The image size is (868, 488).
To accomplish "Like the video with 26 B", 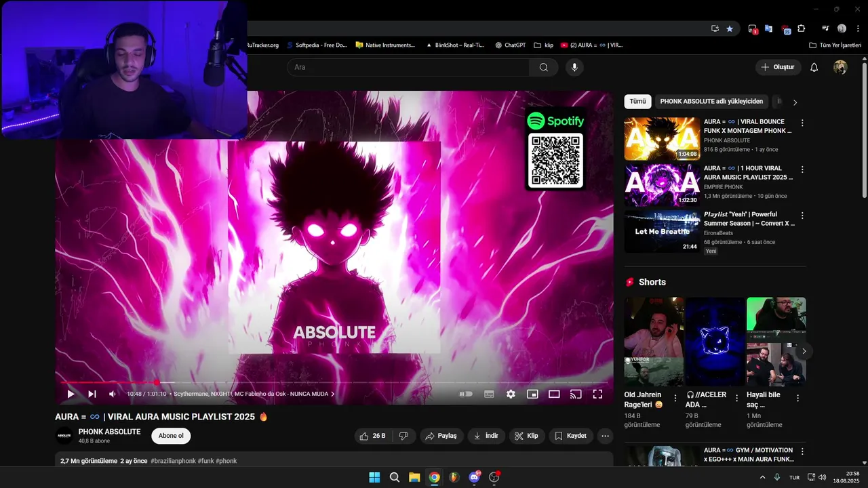I will [372, 436].
